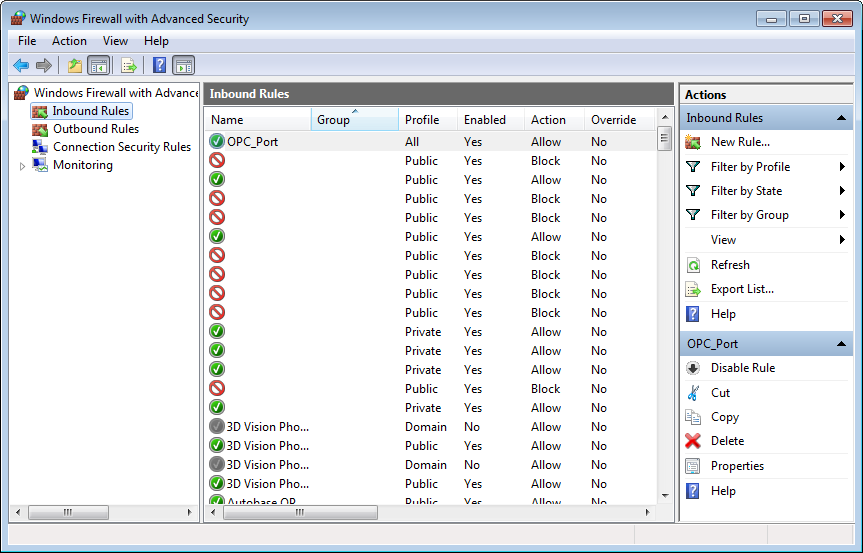Click the tree pane horizontal scrollbar right arrow
Screen dimensions: 863x553
tap(189, 512)
